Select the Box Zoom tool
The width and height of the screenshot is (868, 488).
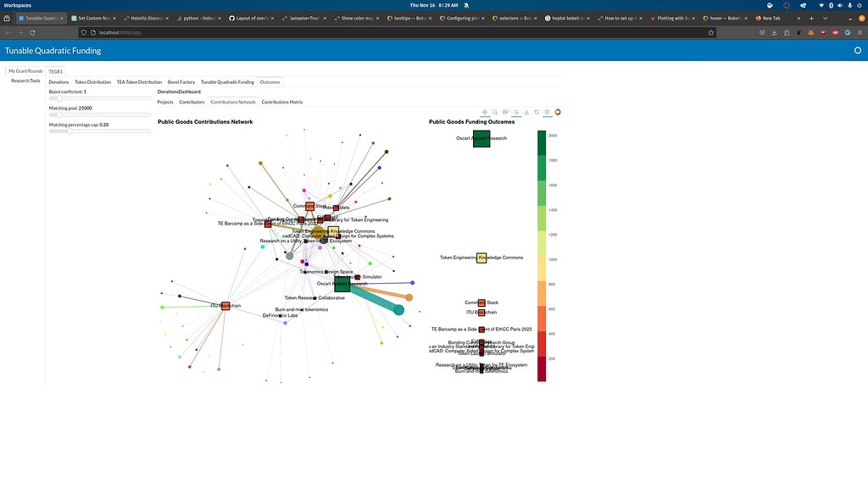pos(495,112)
